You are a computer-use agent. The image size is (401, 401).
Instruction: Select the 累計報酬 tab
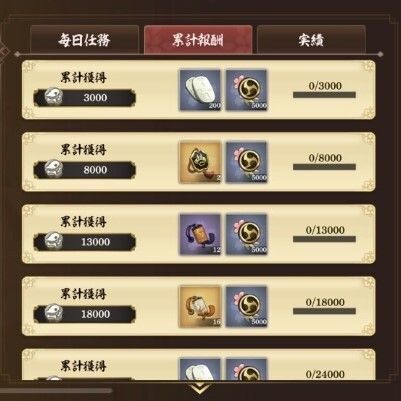198,40
